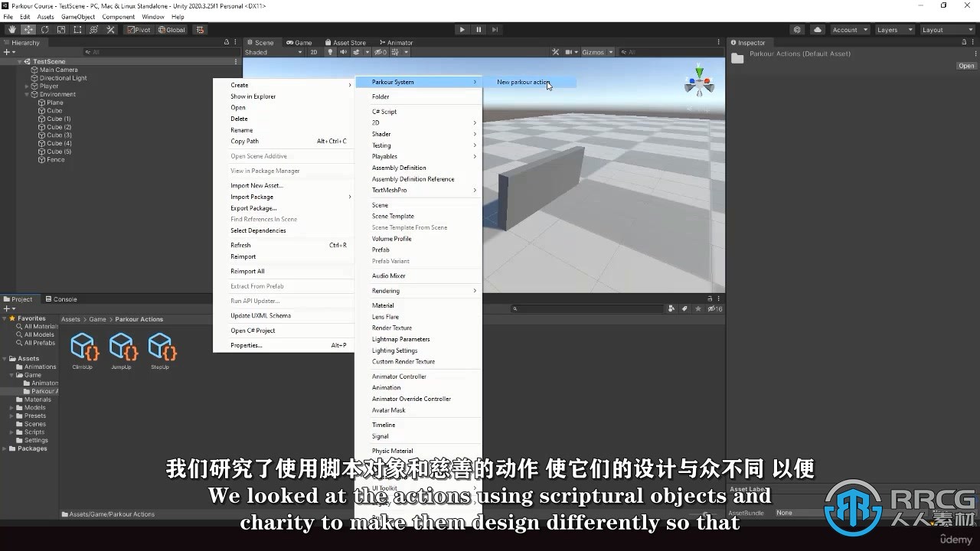The image size is (980, 551).
Task: Switch to the Console tab
Action: click(x=61, y=299)
